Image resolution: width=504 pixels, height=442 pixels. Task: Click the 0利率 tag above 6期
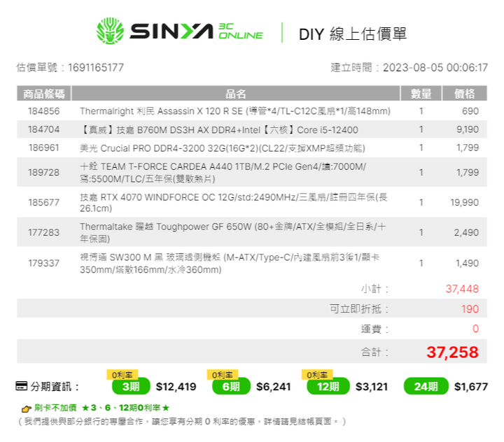[x=223, y=375]
